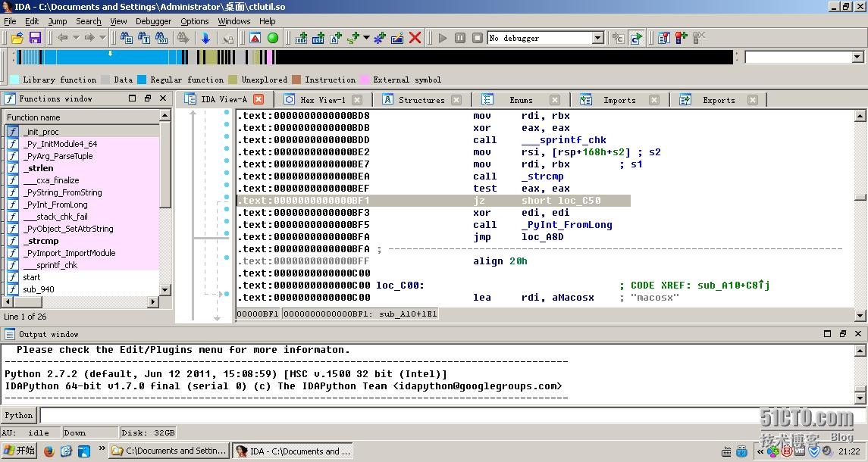
Task: Jump back with the left arrow
Action: coord(63,38)
